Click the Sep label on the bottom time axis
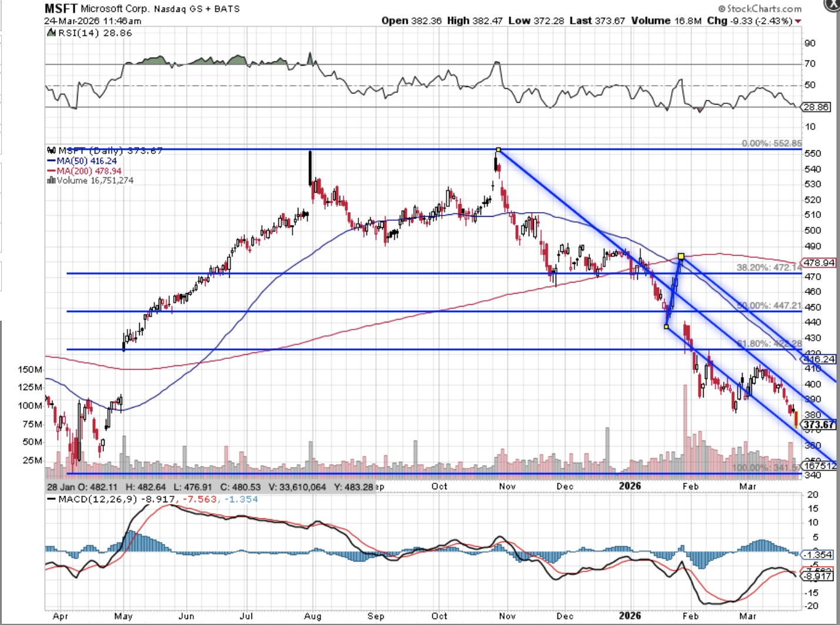840x625 pixels. coord(376,616)
